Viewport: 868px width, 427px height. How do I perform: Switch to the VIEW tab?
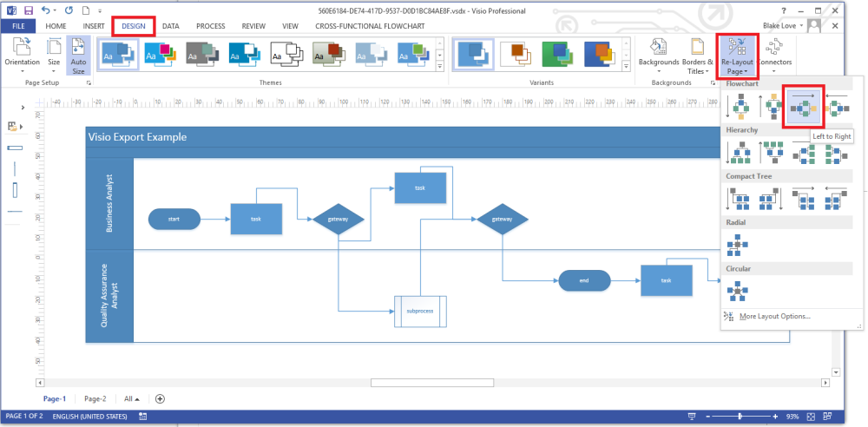[x=290, y=26]
